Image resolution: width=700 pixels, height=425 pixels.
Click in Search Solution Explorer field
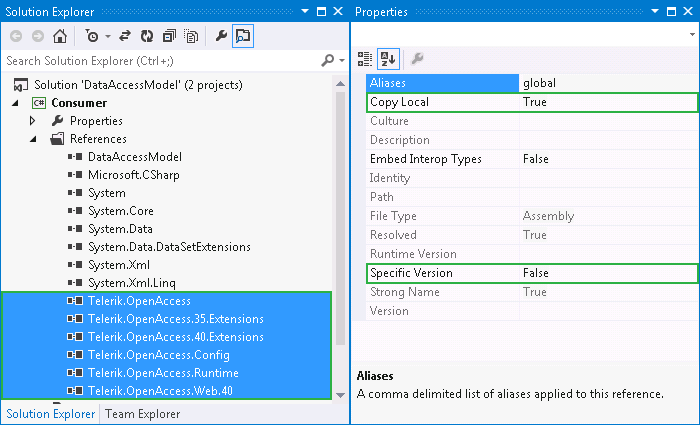(160, 61)
